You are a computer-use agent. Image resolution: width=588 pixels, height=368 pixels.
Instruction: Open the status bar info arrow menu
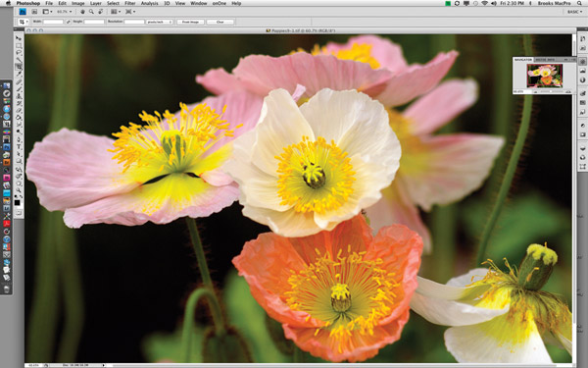pyautogui.click(x=104, y=365)
